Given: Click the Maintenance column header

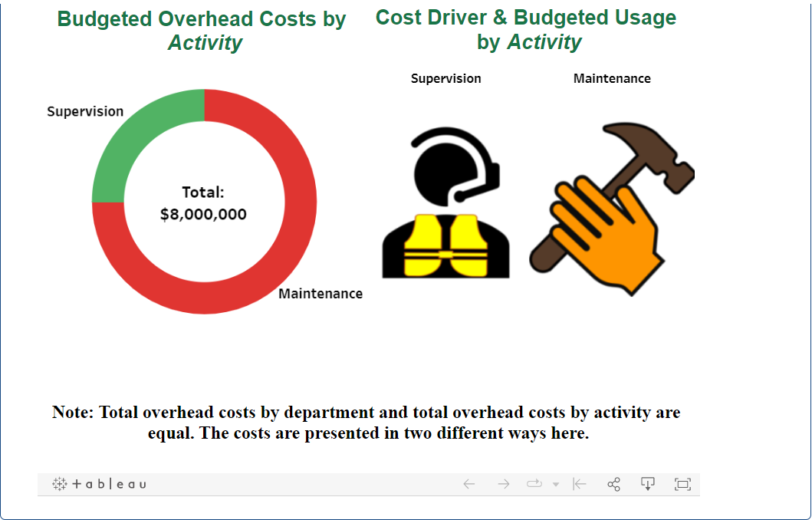Looking at the screenshot, I should (612, 78).
